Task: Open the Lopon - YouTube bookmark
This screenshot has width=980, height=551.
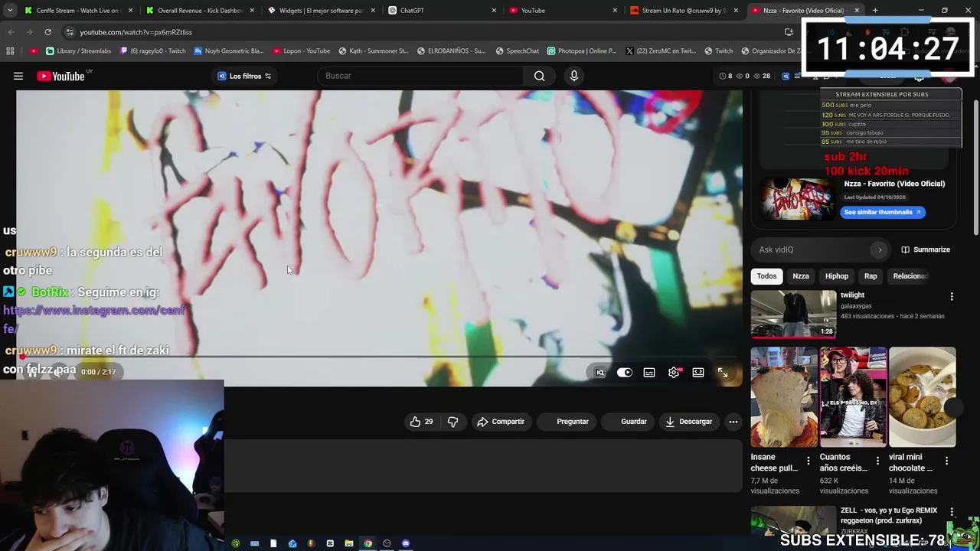Action: coord(302,51)
